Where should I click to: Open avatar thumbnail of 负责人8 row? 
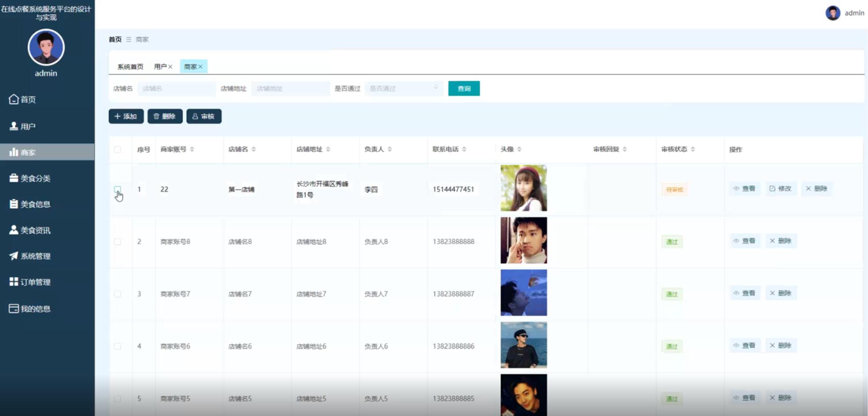tap(523, 240)
